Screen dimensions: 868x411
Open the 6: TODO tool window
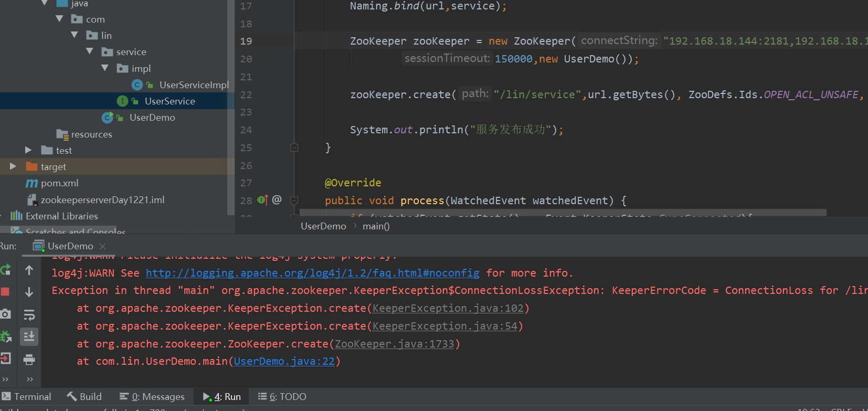tap(282, 397)
